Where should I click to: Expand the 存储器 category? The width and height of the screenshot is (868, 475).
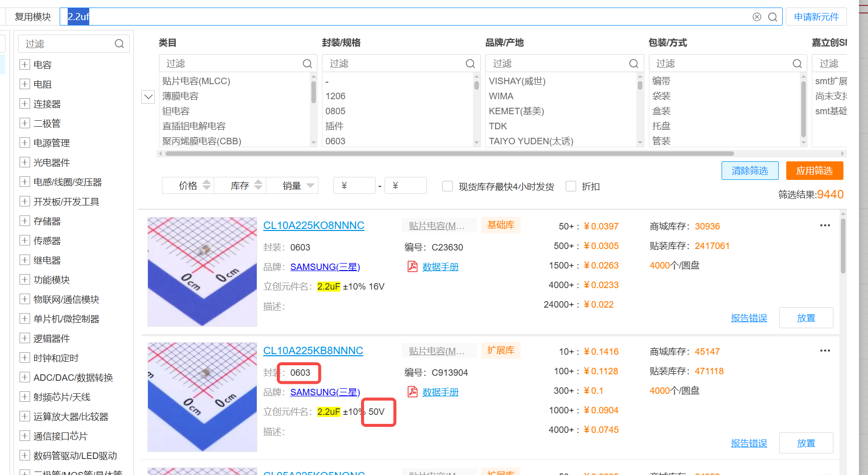[25, 220]
